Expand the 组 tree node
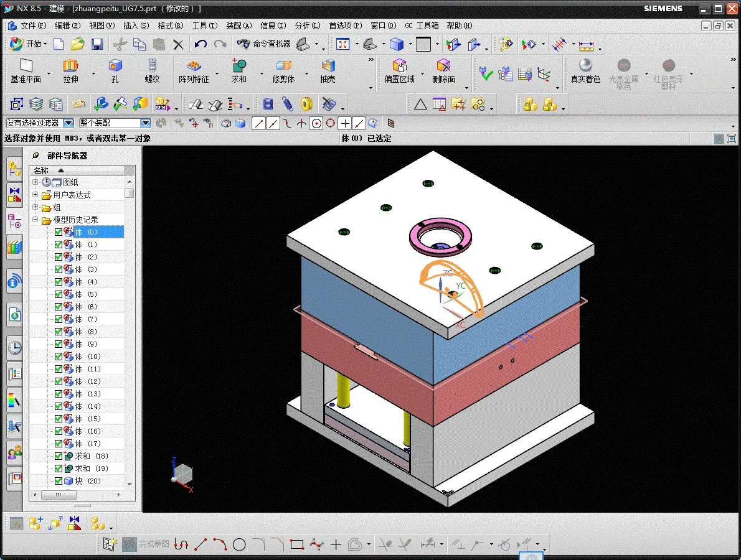 click(x=35, y=207)
